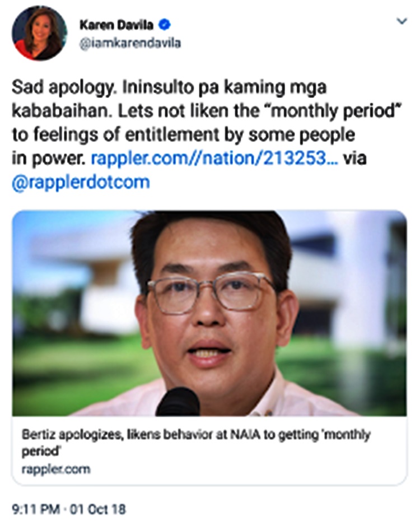The width and height of the screenshot is (420, 521).
Task: Open the @rapplerdotcom mention
Action: point(81,182)
